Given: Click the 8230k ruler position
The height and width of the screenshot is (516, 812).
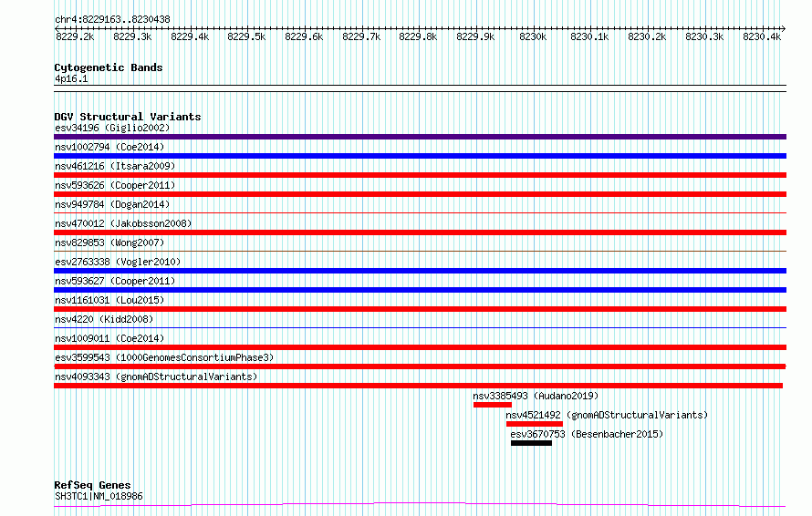Looking at the screenshot, I should tap(533, 36).
